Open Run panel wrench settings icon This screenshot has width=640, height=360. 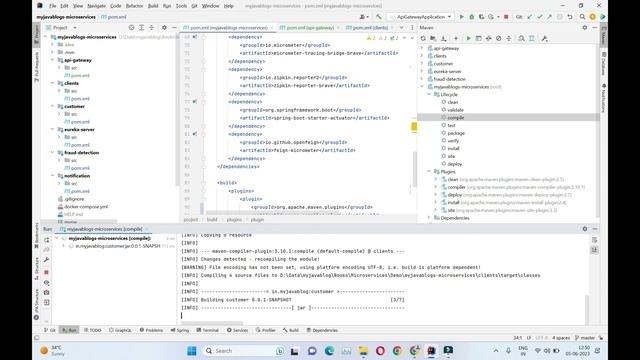[x=47, y=260]
